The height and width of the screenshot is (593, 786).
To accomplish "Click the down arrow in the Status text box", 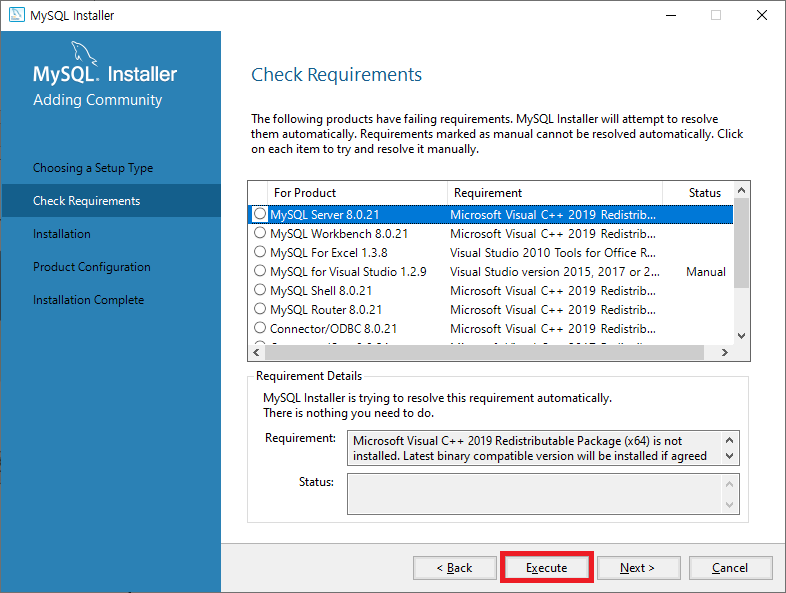I will [x=729, y=505].
